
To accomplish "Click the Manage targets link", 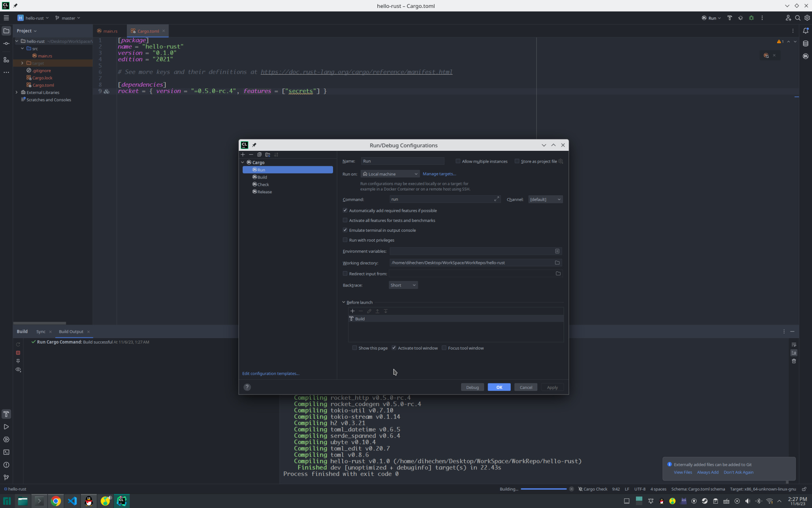I will (439, 174).
